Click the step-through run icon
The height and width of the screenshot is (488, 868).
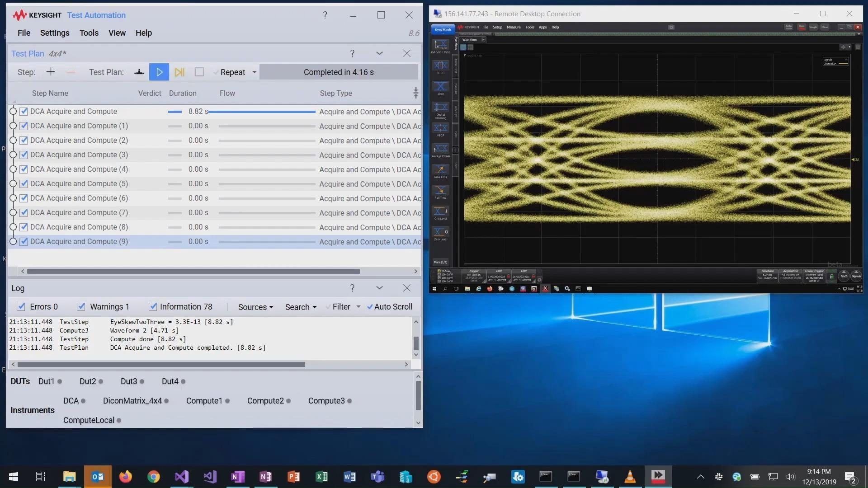179,72
